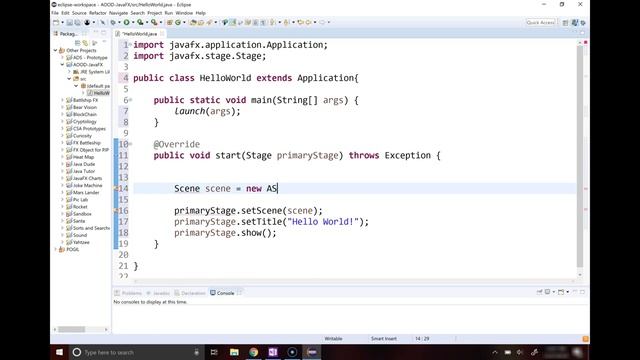640x360 pixels.
Task: Expand the JRE System Library node
Action: click(x=69, y=72)
